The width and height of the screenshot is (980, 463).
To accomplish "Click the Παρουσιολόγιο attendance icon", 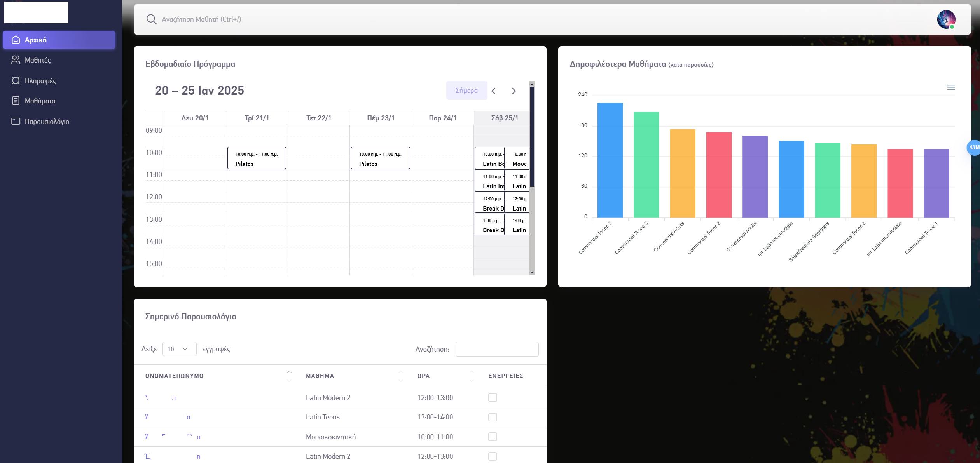I will point(16,121).
